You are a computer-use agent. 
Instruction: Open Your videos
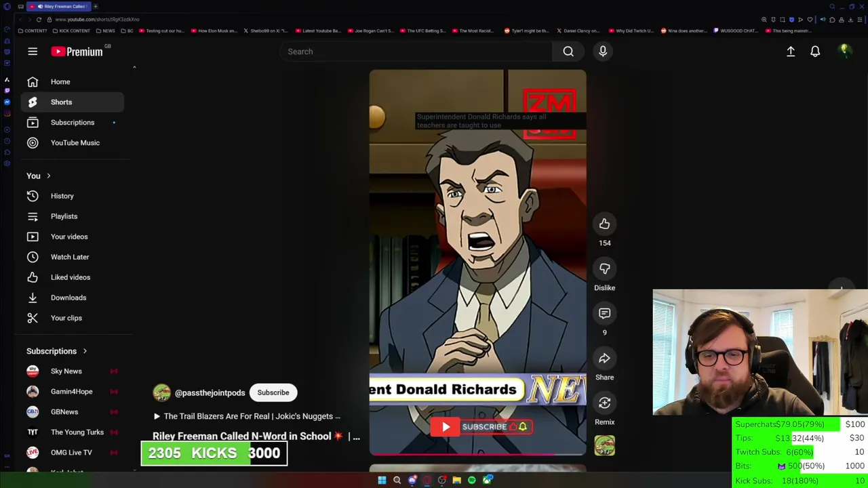click(x=73, y=237)
